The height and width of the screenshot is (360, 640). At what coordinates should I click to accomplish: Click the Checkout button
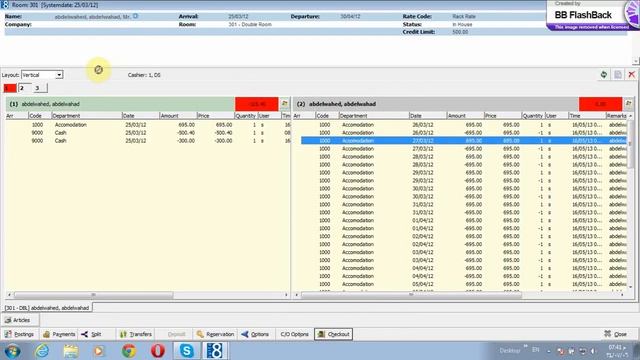coord(333,334)
